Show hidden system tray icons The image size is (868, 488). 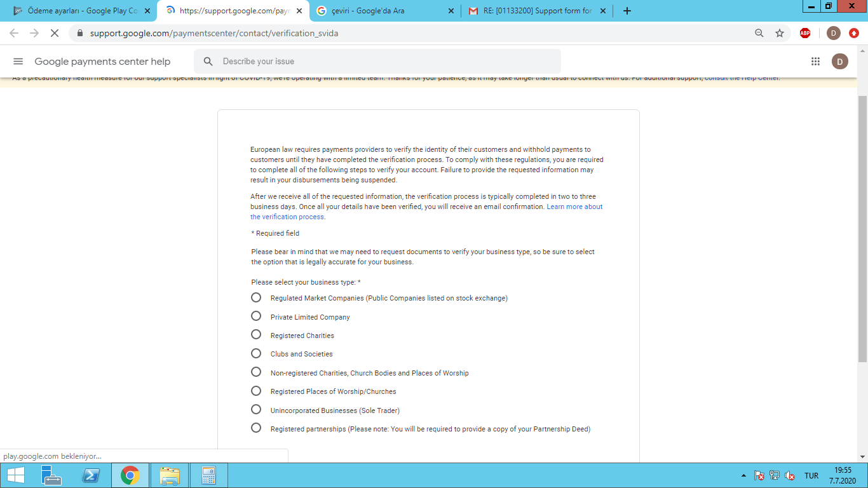point(743,476)
